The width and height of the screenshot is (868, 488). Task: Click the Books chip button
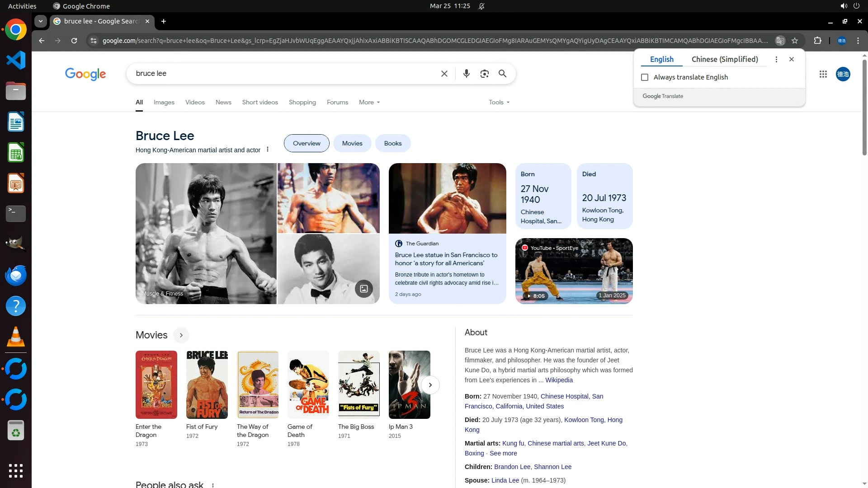click(392, 143)
